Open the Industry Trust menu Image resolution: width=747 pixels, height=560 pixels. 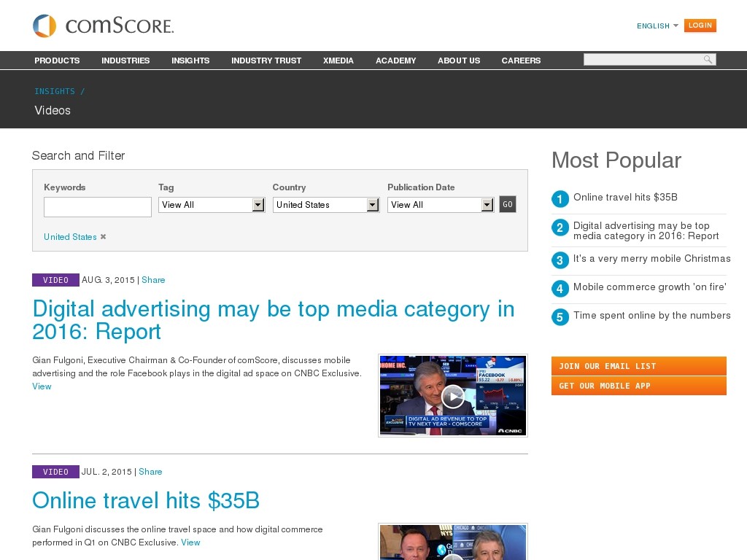pyautogui.click(x=266, y=61)
